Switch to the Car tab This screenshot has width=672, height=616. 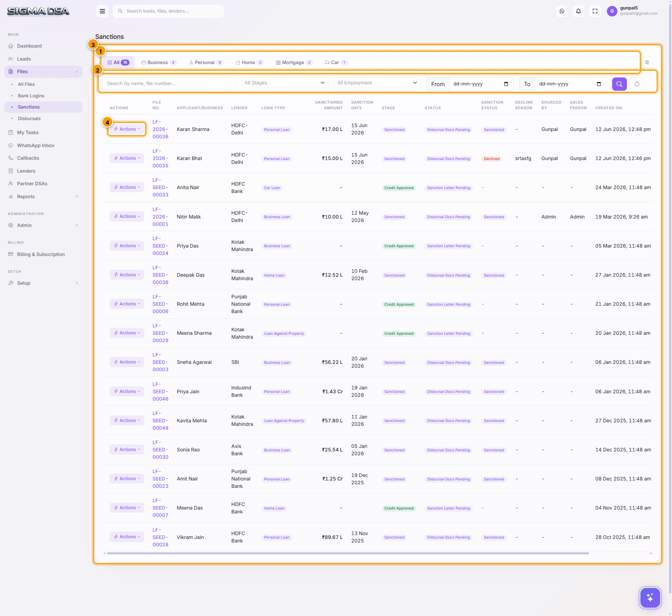[x=336, y=62]
